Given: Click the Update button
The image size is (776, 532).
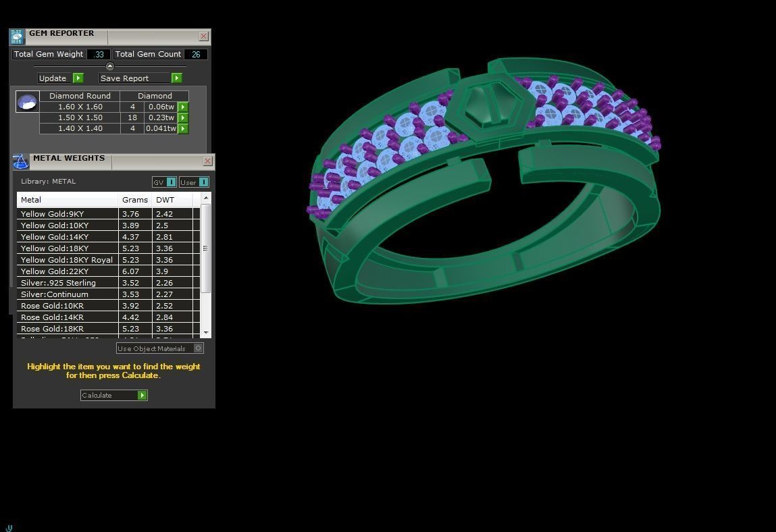Looking at the screenshot, I should point(60,78).
